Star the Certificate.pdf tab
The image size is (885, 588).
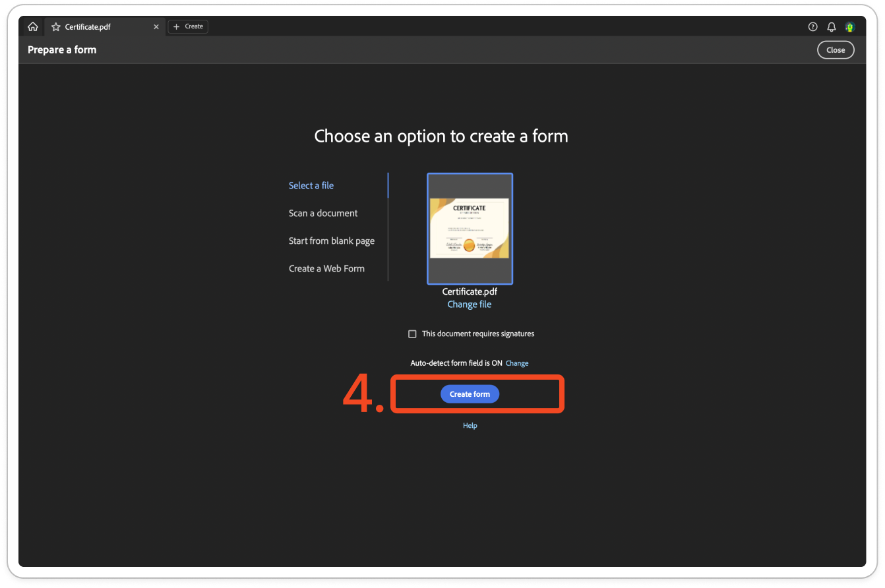pos(56,27)
